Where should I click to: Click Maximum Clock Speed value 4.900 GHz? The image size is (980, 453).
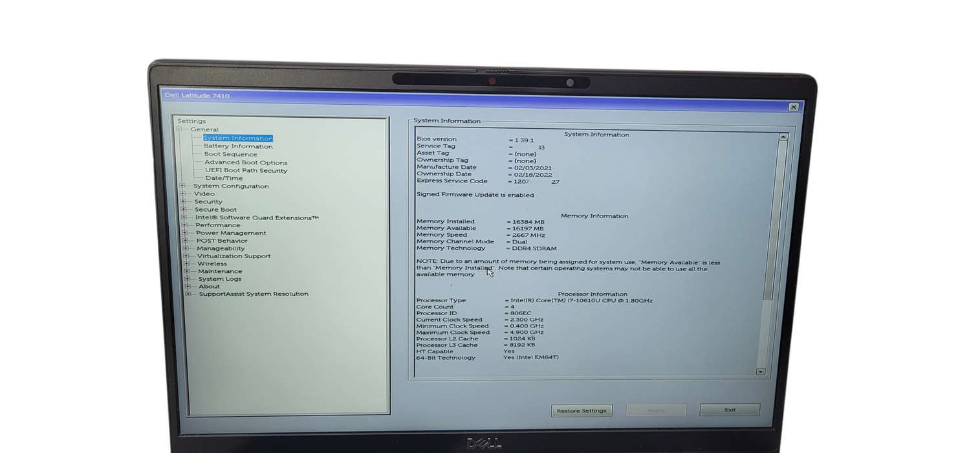coord(527,333)
